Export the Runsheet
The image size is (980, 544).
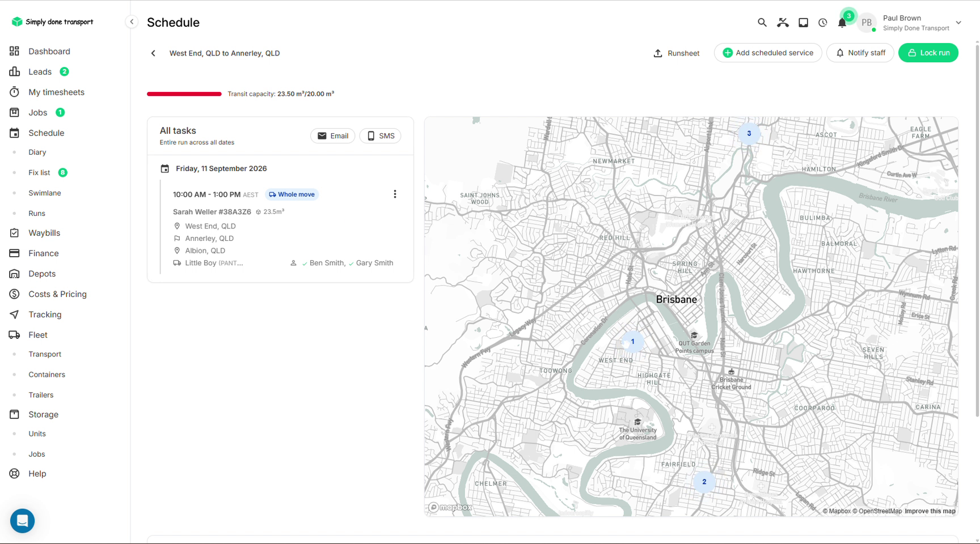[677, 53]
